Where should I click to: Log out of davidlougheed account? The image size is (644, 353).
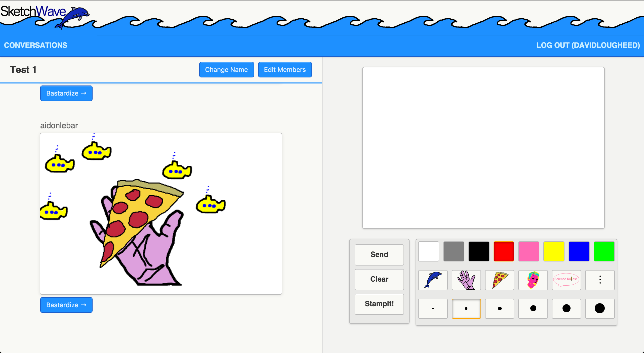(x=588, y=45)
